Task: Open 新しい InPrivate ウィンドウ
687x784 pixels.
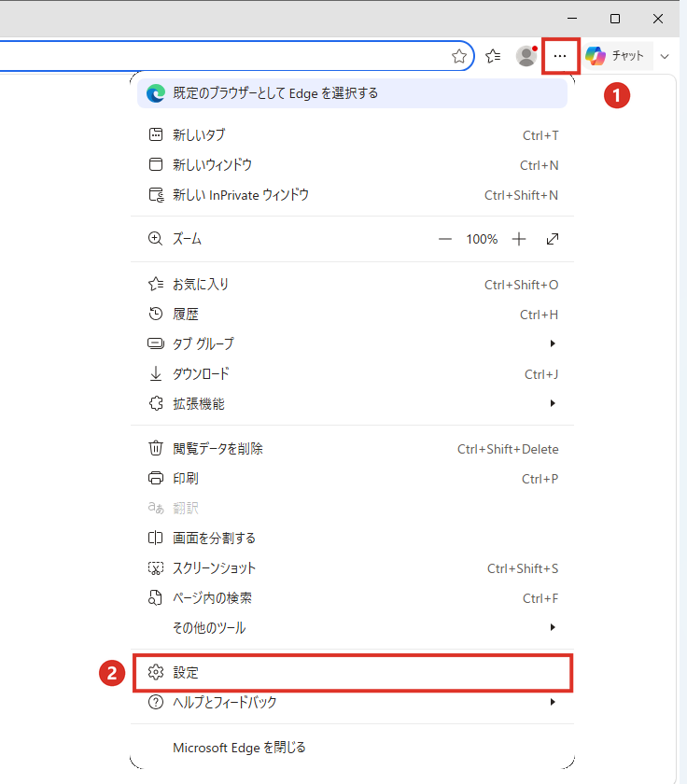Action: (x=353, y=195)
